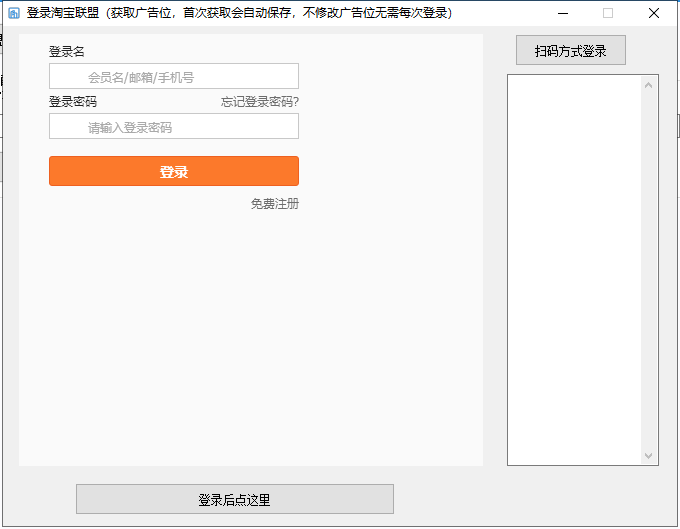The width and height of the screenshot is (680, 529).
Task: Click the window title bar app icon
Action: tap(14, 13)
